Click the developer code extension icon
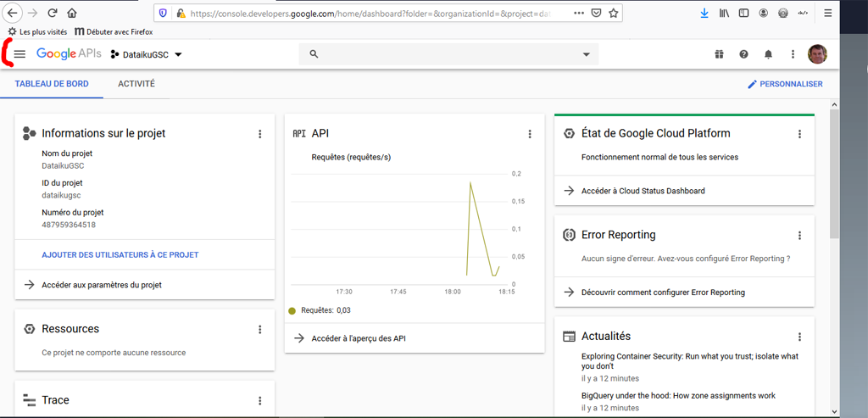This screenshot has width=868, height=418. (x=802, y=13)
